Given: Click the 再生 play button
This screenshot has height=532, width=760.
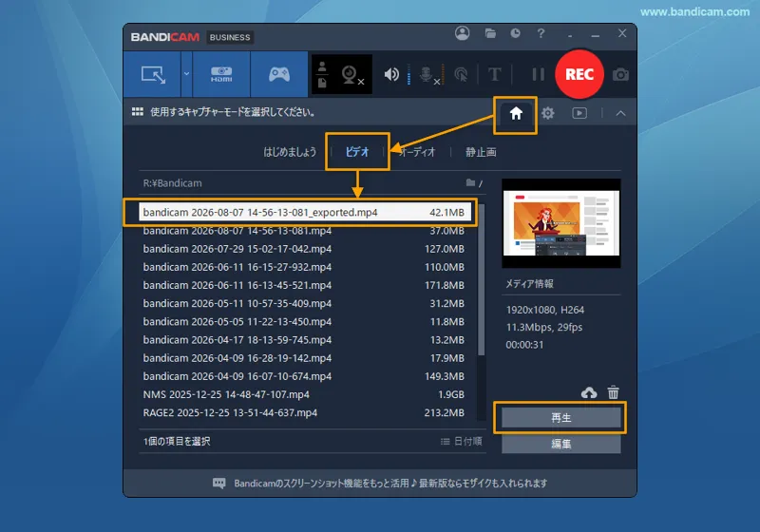Looking at the screenshot, I should point(560,418).
